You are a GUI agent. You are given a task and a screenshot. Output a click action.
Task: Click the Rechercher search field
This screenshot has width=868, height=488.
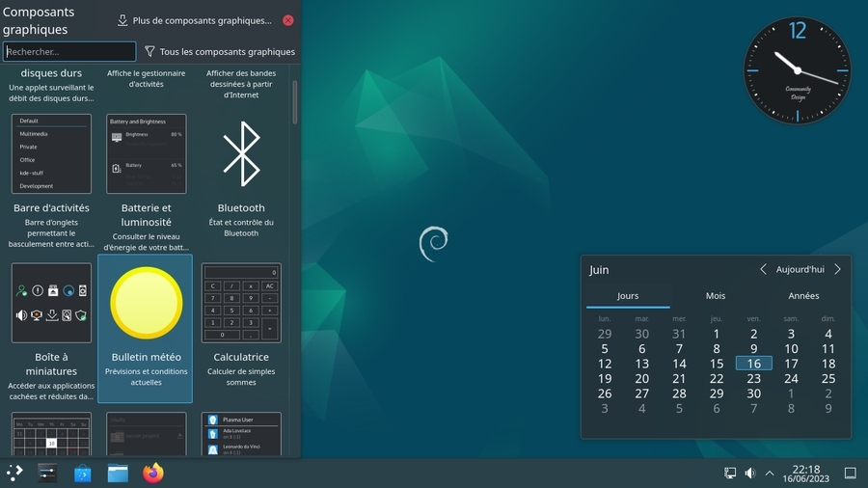69,51
